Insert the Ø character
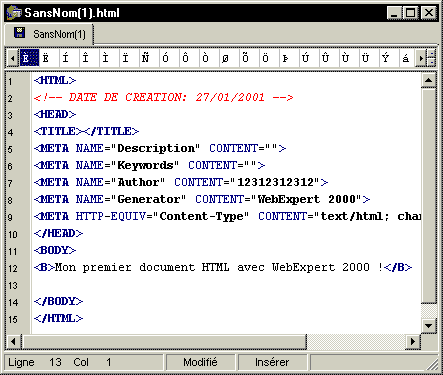The image size is (443, 375). (x=225, y=58)
